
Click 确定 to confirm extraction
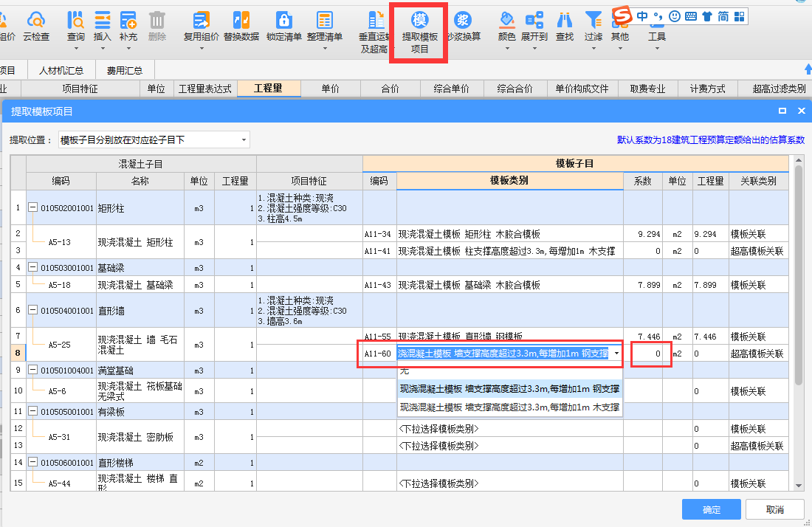pos(711,509)
